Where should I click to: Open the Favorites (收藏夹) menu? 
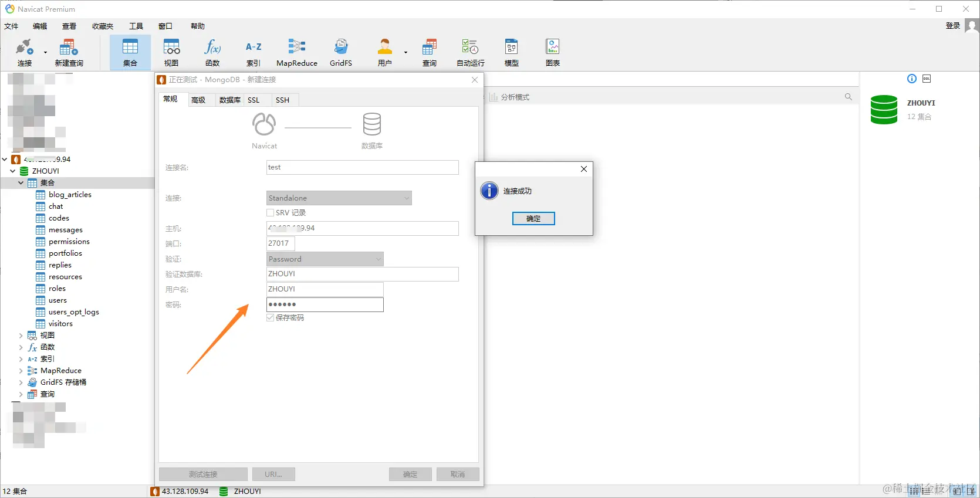(103, 26)
